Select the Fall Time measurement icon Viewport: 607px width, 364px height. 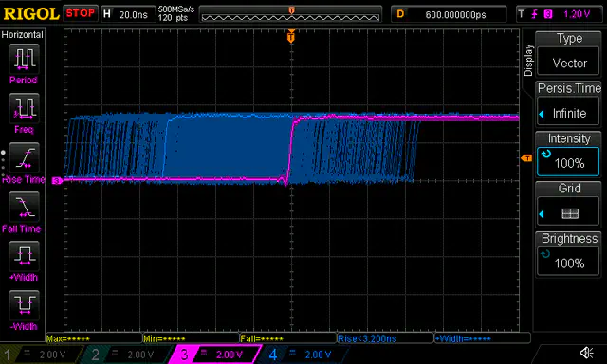[24, 207]
